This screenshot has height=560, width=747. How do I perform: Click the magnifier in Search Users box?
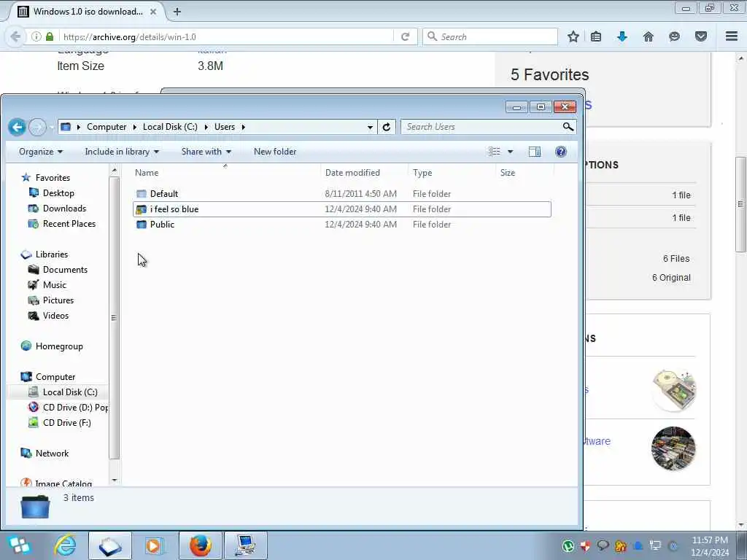(568, 127)
